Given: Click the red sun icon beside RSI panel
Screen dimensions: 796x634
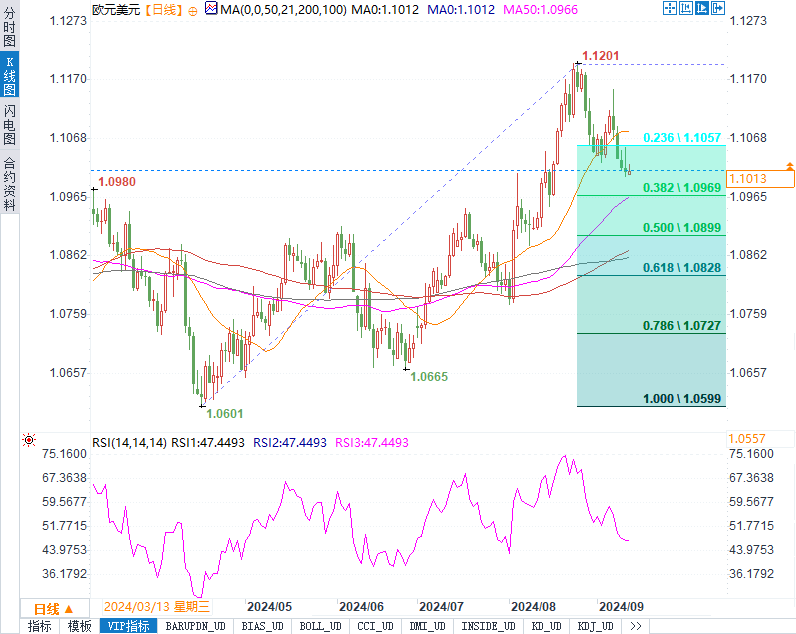Looking at the screenshot, I should [29, 440].
